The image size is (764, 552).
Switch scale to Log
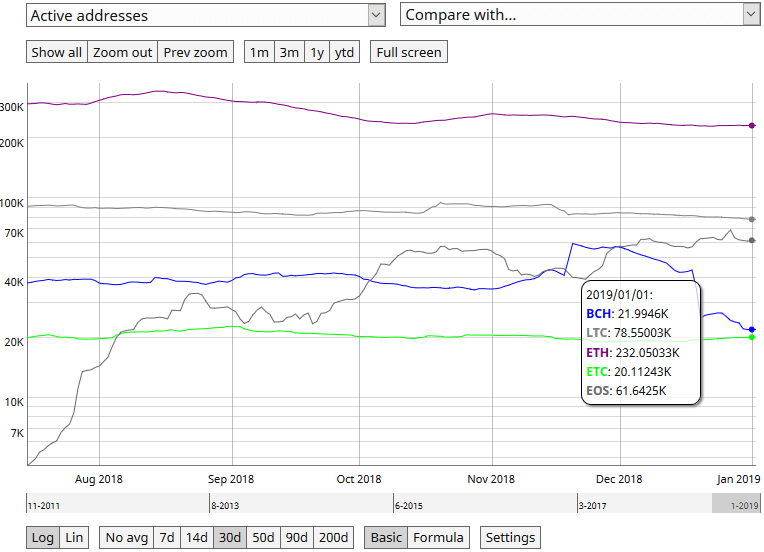pos(43,537)
